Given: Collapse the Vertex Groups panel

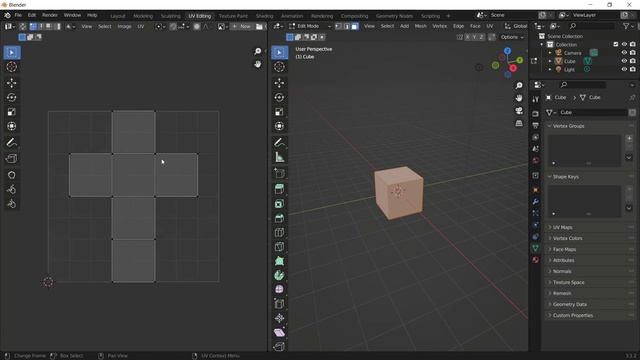Looking at the screenshot, I should pyautogui.click(x=590, y=126).
